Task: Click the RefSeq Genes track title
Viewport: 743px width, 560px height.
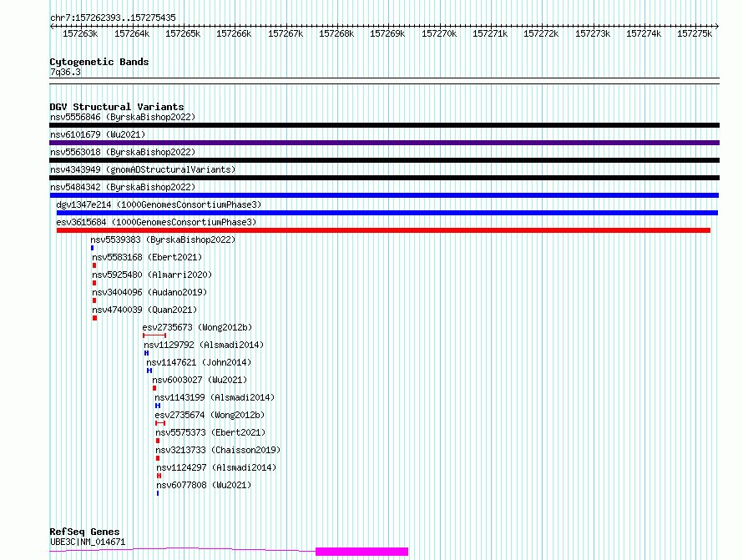Action: click(84, 532)
